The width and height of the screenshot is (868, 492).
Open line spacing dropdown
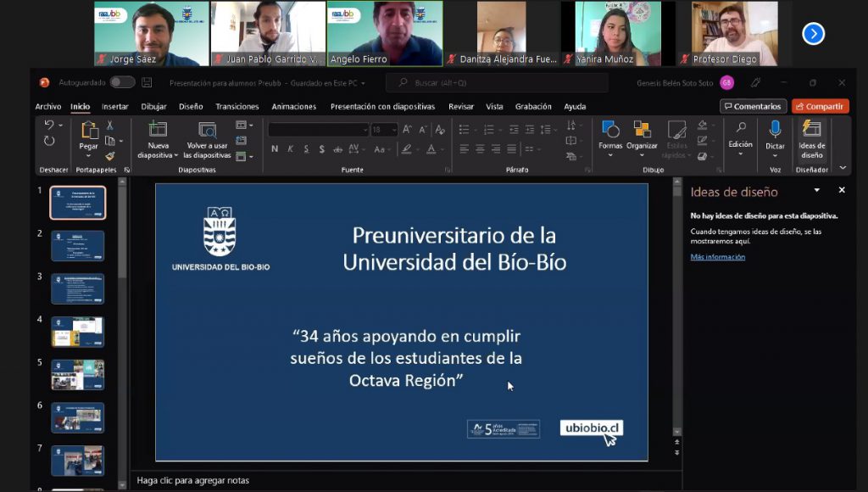(x=548, y=130)
